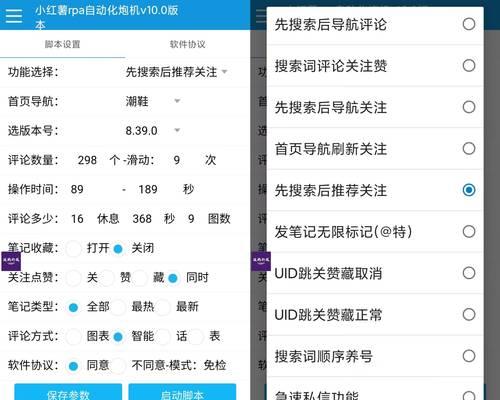This screenshot has height=400, width=500.
Task: Pick the 发笔记无限标记(@特) option
Action: [x=375, y=232]
